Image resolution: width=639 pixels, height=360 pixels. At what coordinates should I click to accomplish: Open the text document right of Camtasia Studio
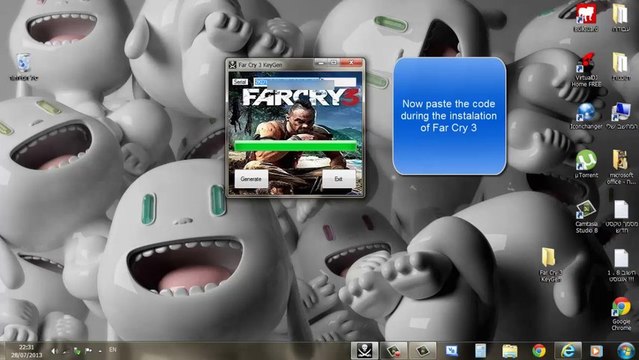(621, 216)
